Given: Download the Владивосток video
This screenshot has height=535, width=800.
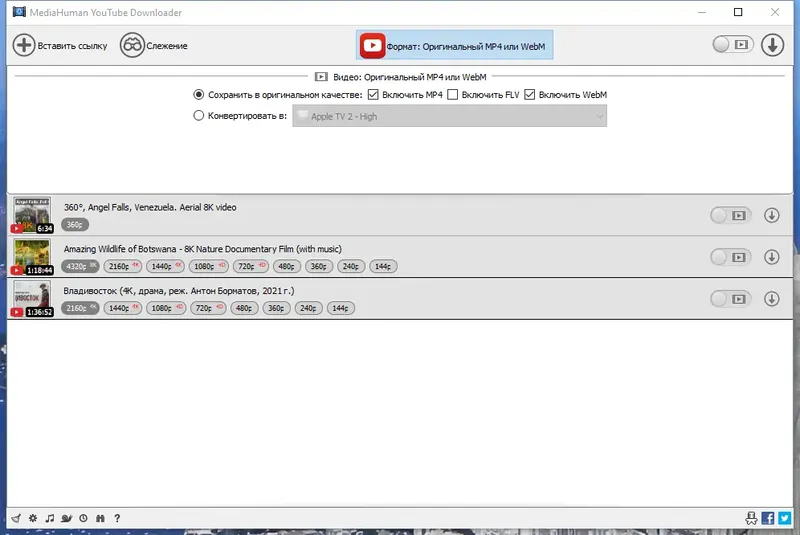Looking at the screenshot, I should click(772, 299).
